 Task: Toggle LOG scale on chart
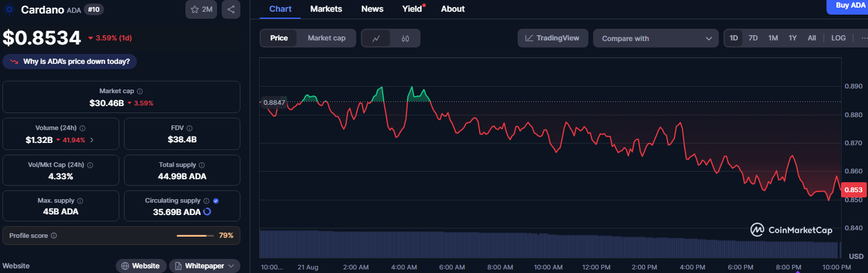(x=839, y=38)
